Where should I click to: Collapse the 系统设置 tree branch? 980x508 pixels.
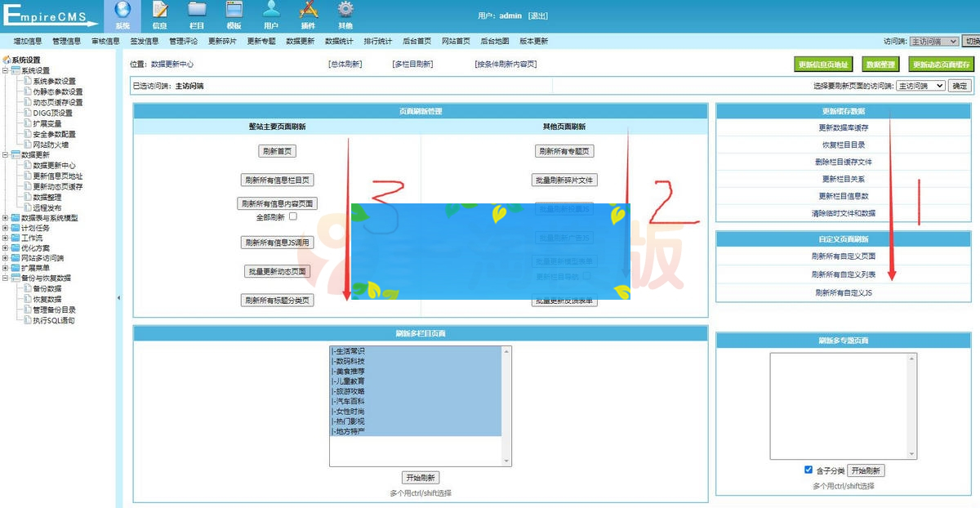(x=5, y=69)
